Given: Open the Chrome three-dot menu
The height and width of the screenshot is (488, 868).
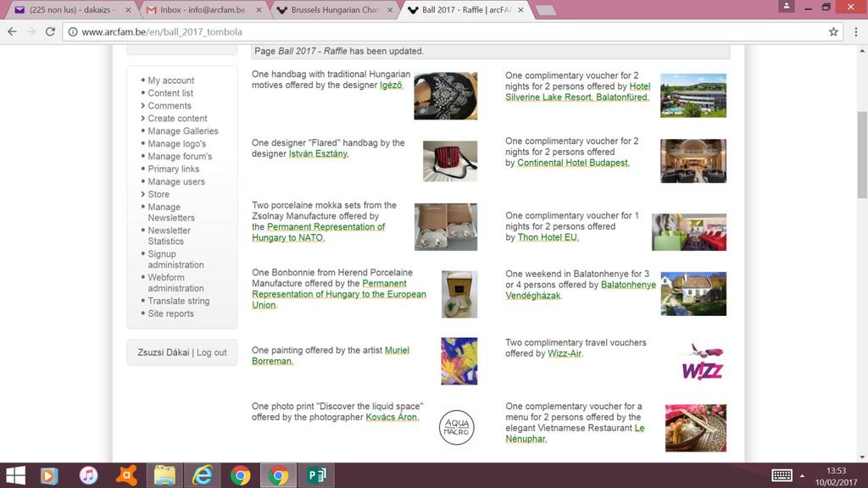Looking at the screenshot, I should click(856, 32).
